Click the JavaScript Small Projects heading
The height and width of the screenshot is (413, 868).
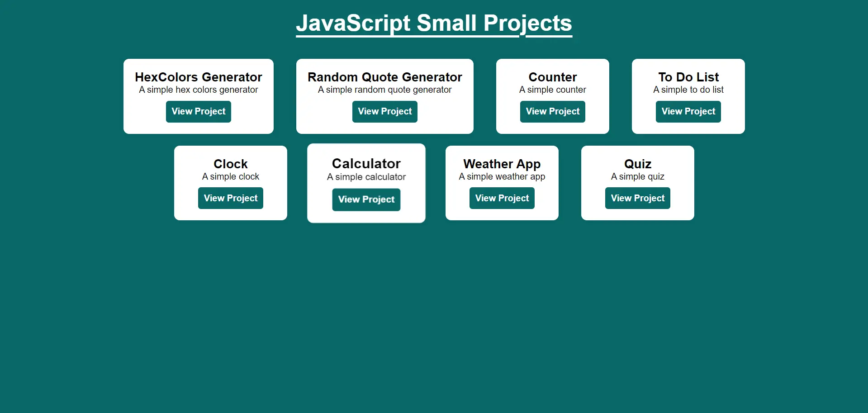point(434,24)
